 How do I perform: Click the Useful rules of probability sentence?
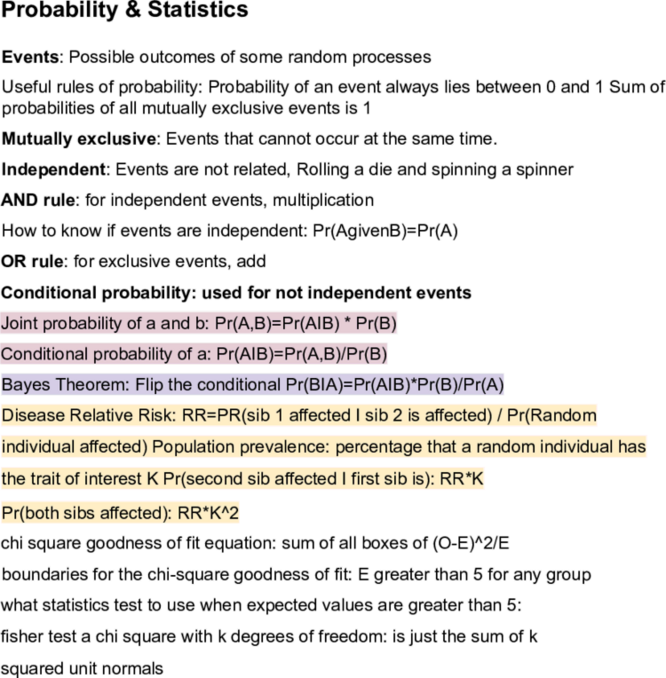pyautogui.click(x=333, y=98)
